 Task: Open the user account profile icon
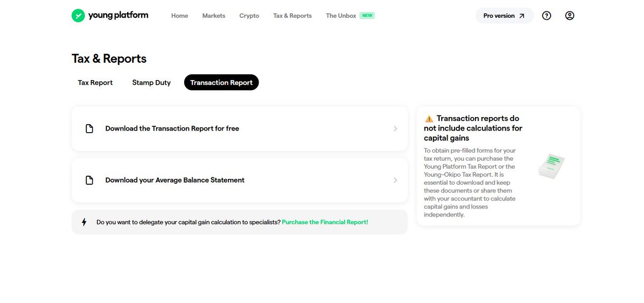click(570, 16)
